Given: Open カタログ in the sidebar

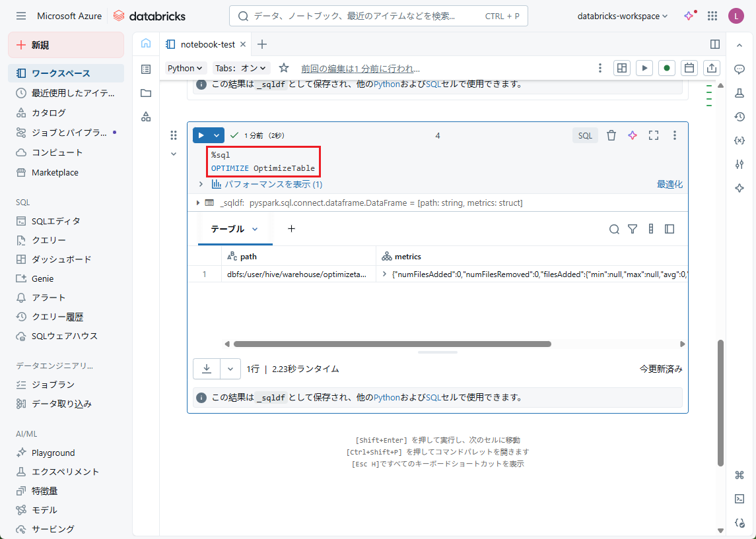Looking at the screenshot, I should tap(49, 113).
